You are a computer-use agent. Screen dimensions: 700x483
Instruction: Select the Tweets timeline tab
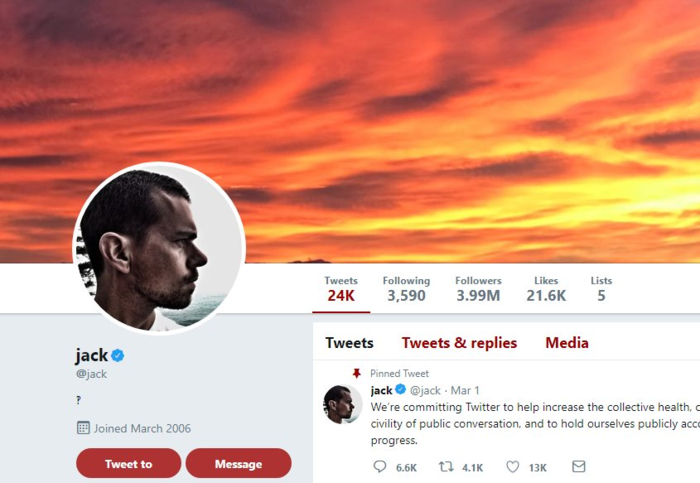point(349,343)
